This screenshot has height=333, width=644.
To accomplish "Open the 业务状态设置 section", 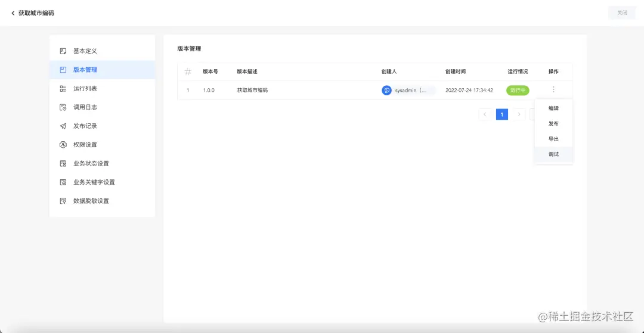I will click(103, 164).
